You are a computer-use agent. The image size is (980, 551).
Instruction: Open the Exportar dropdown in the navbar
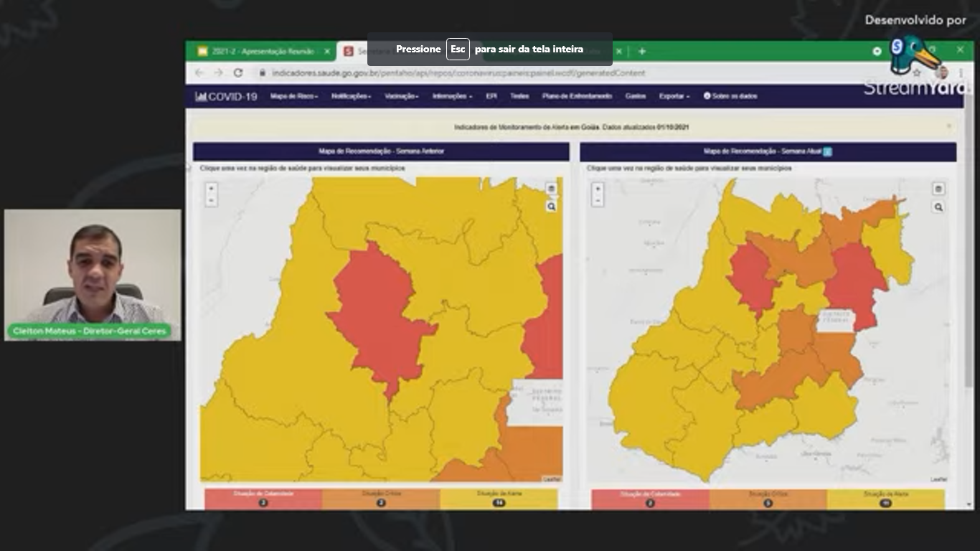pyautogui.click(x=674, y=96)
